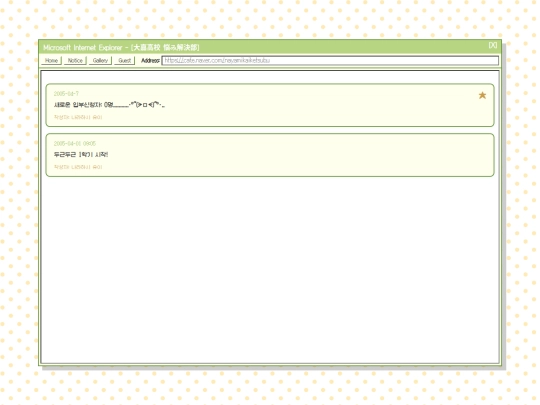Go to the Guest tab

click(x=124, y=61)
